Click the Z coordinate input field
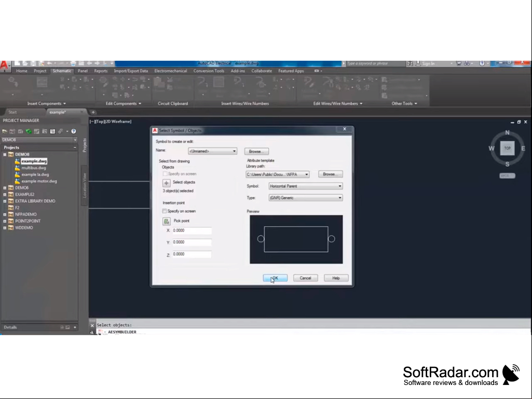Screen dimensions: 532x399 click(x=192, y=254)
